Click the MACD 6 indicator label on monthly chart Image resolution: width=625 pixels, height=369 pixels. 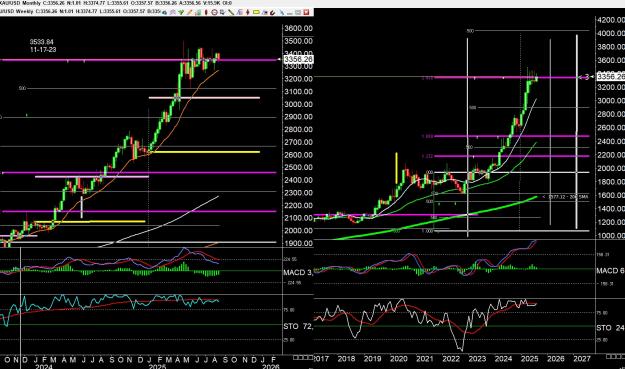(610, 271)
